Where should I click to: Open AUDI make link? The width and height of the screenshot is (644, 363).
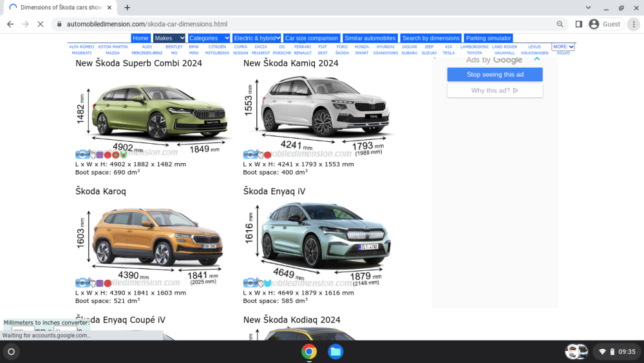click(147, 47)
